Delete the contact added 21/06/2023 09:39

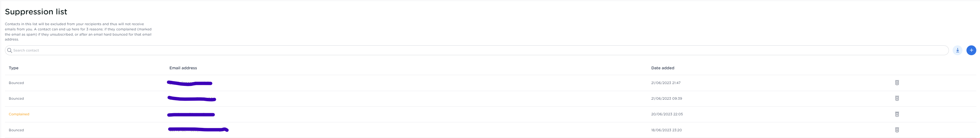point(897,98)
